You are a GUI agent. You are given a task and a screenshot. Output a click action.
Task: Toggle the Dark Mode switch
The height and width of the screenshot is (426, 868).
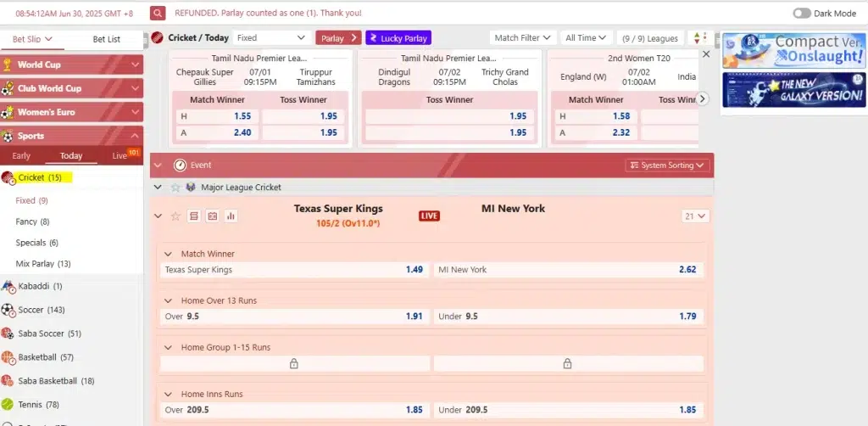[802, 14]
